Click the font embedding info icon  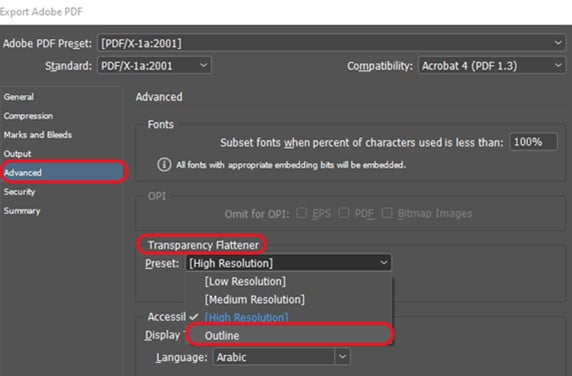coord(164,165)
